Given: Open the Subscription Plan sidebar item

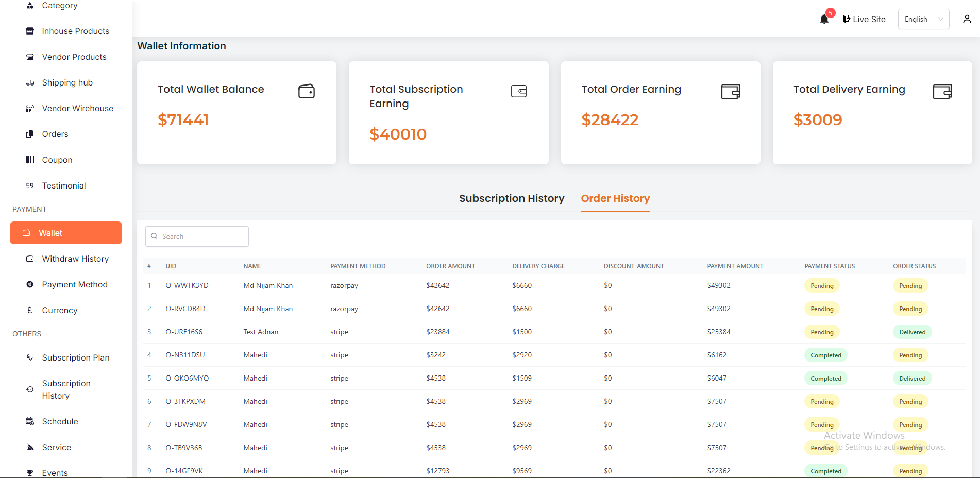Looking at the screenshot, I should click(76, 357).
